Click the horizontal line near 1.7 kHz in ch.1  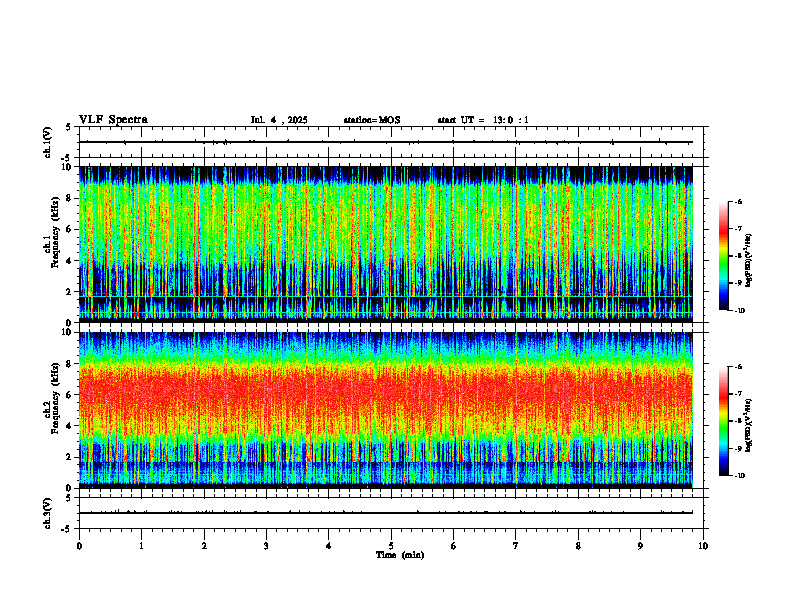coord(386,296)
